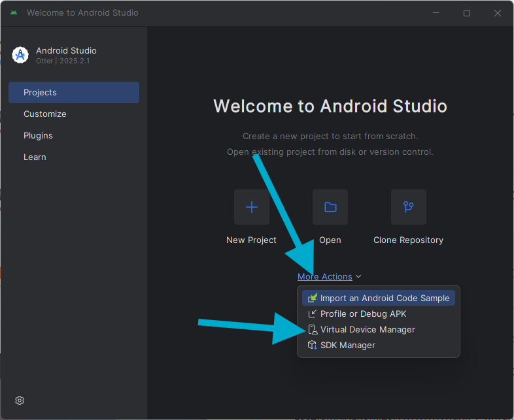Expand the More Actions chevron arrow
The height and width of the screenshot is (420, 514).
point(359,277)
